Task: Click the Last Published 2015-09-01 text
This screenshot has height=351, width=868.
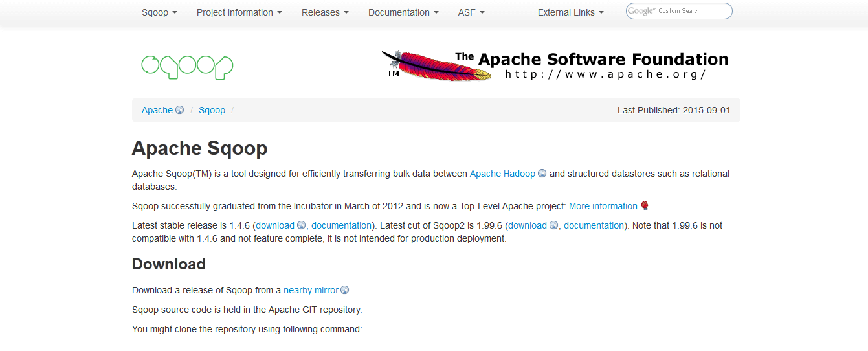Action: click(x=674, y=110)
